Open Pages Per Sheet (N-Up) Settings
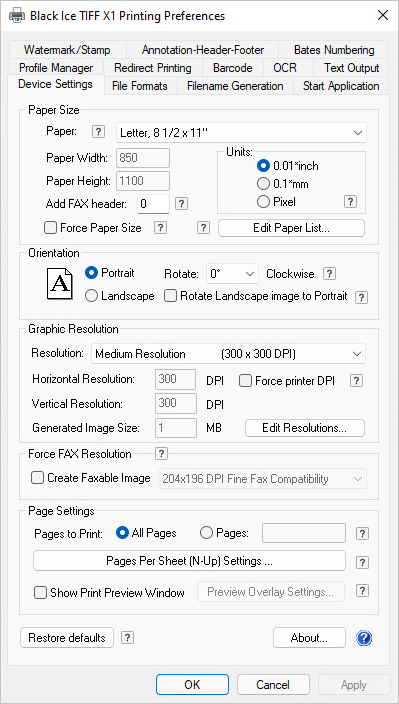 coord(189,561)
